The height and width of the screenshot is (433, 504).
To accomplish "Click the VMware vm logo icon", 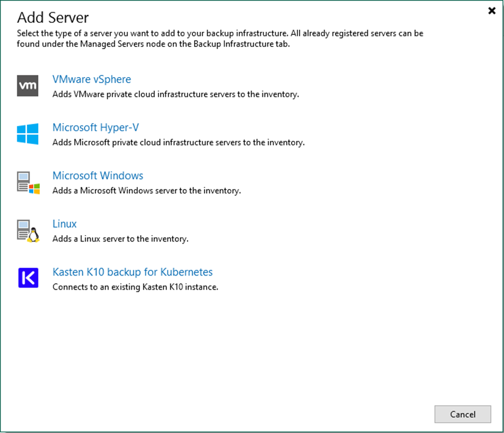I will point(28,86).
